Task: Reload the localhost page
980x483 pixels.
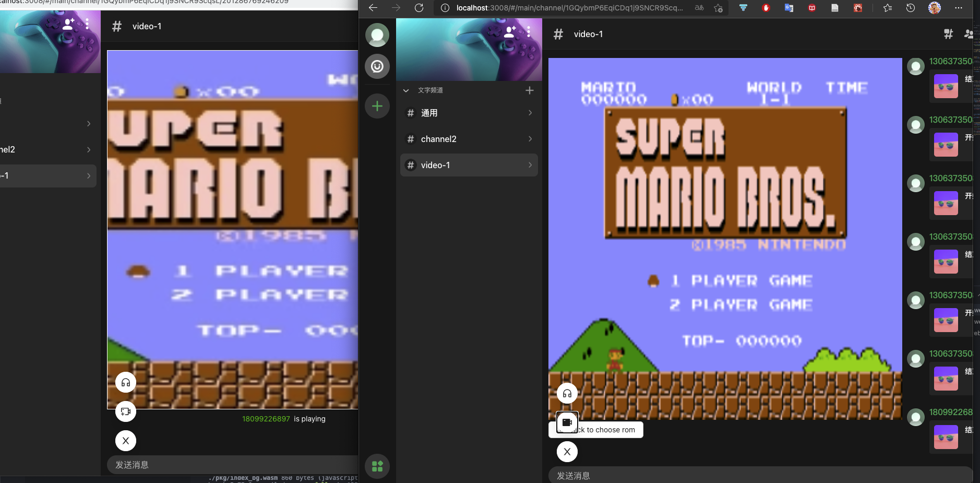Action: pos(419,8)
